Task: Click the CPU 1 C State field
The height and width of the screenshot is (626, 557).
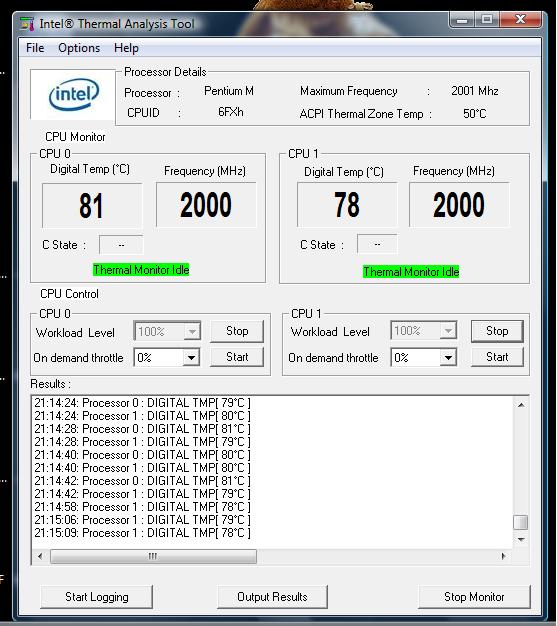Action: 377,244
